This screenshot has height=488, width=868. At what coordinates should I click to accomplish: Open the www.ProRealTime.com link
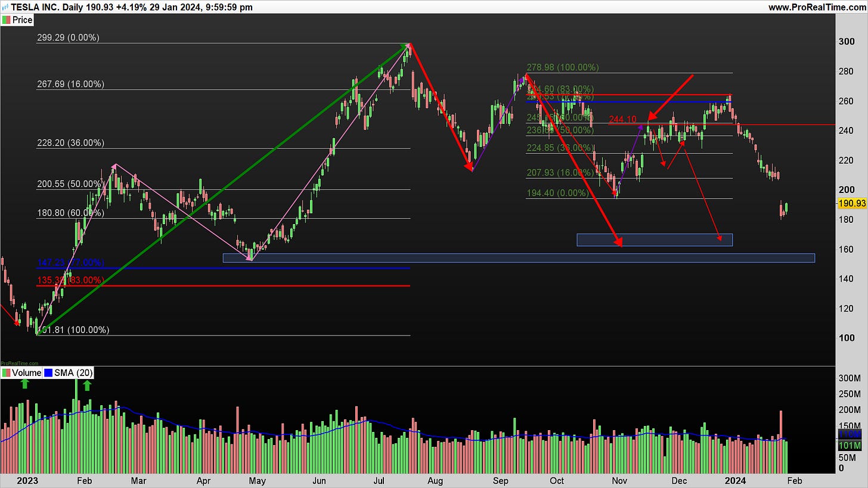pyautogui.click(x=817, y=7)
